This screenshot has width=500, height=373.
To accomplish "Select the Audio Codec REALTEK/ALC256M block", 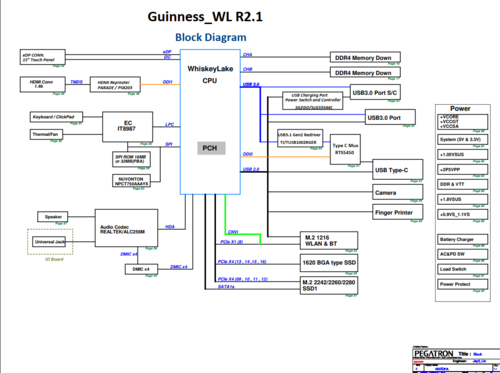I will tap(126, 228).
